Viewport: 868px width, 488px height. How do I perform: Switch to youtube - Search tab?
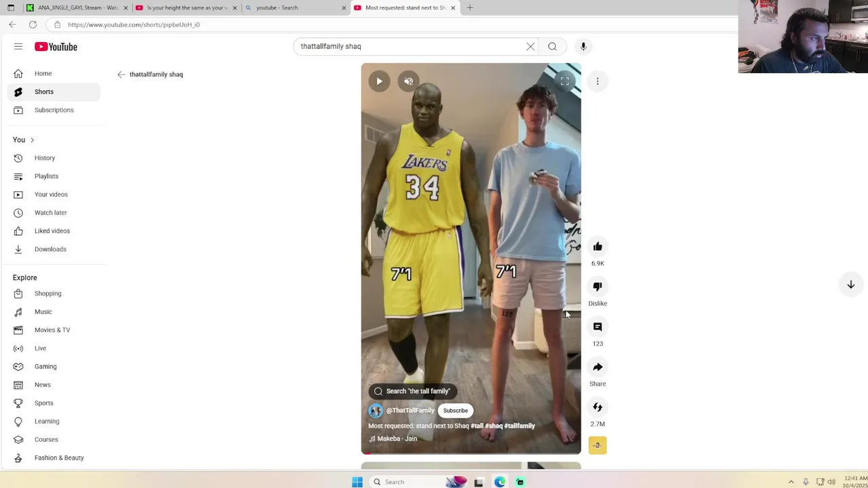[296, 7]
